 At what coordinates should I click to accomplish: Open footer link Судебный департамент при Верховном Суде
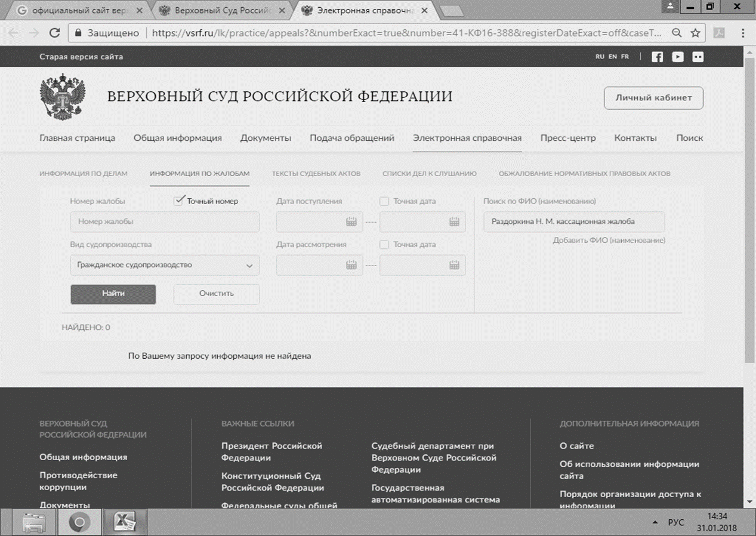(434, 458)
